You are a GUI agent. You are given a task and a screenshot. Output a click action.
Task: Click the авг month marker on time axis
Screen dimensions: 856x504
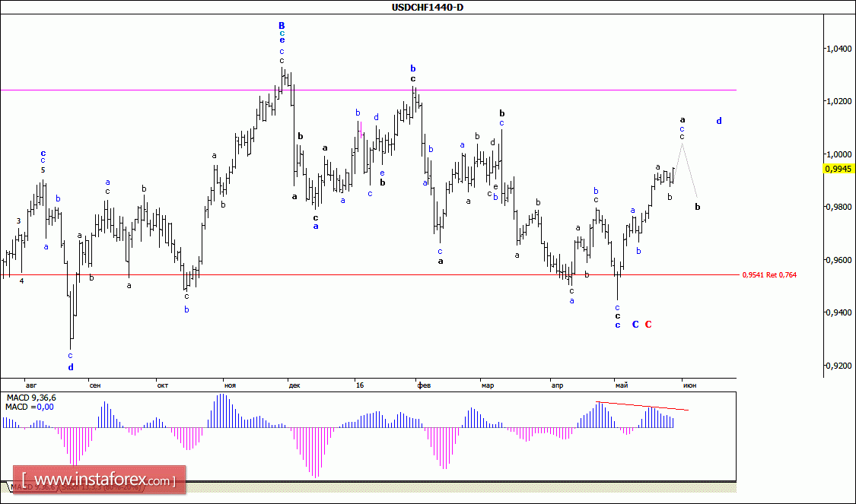(x=30, y=385)
